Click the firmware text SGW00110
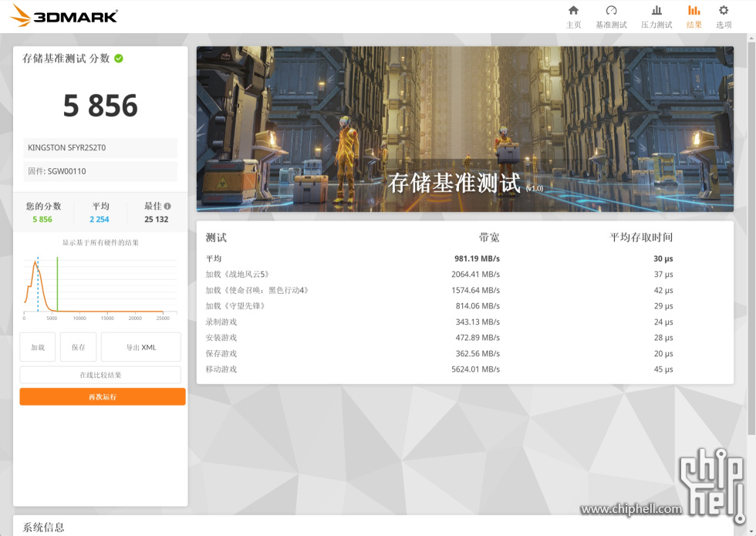756x536 pixels. [66, 171]
